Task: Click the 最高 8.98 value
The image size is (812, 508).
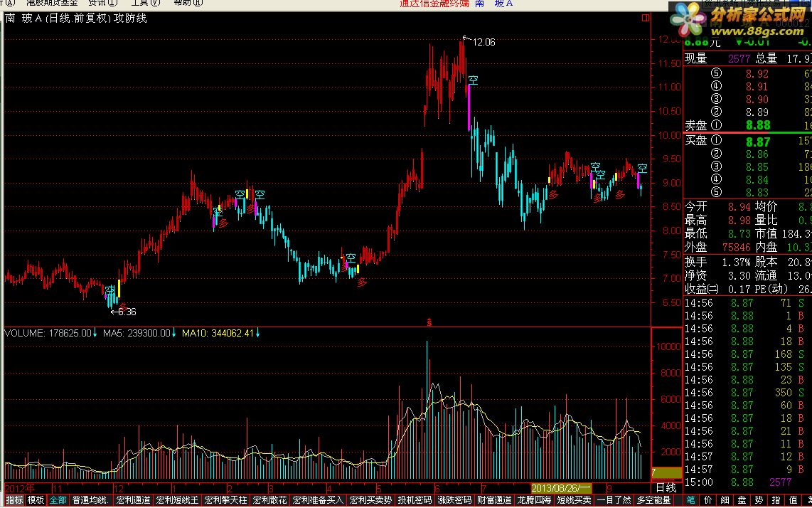Action: 740,221
